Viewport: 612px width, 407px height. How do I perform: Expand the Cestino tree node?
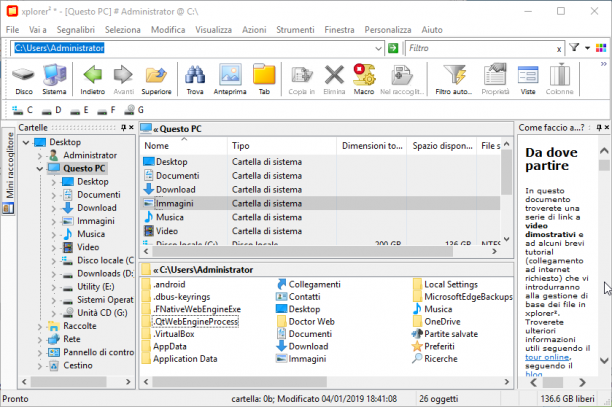pyautogui.click(x=39, y=366)
